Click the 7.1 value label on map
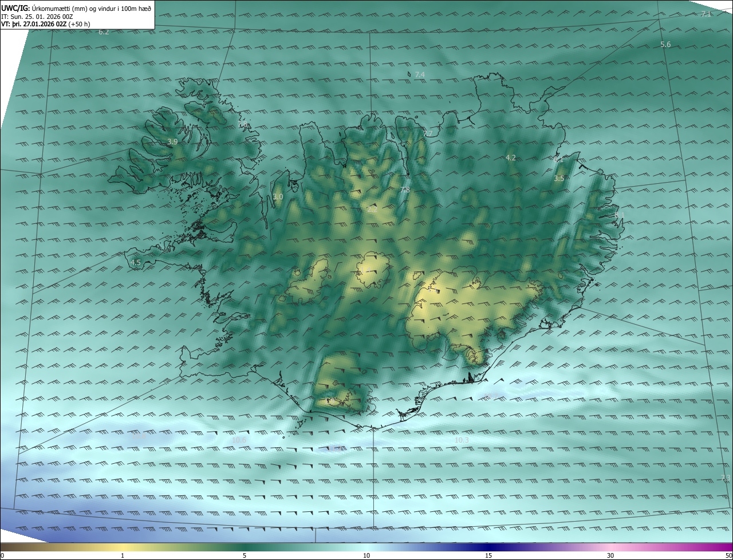This screenshot has height=560, width=733. pos(706,14)
